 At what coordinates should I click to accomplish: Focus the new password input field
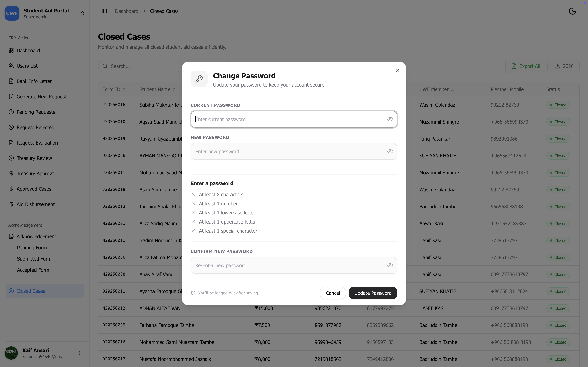tap(294, 152)
